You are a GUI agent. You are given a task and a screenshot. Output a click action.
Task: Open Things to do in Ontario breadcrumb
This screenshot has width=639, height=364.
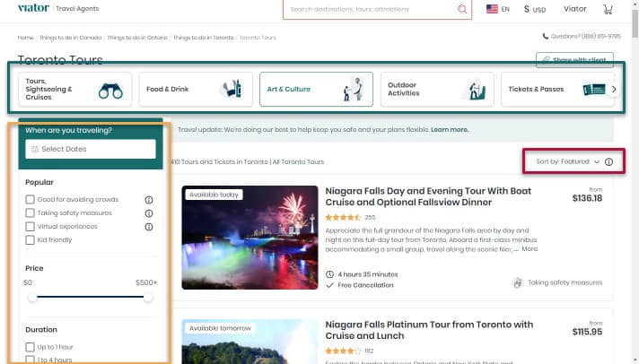[137, 38]
